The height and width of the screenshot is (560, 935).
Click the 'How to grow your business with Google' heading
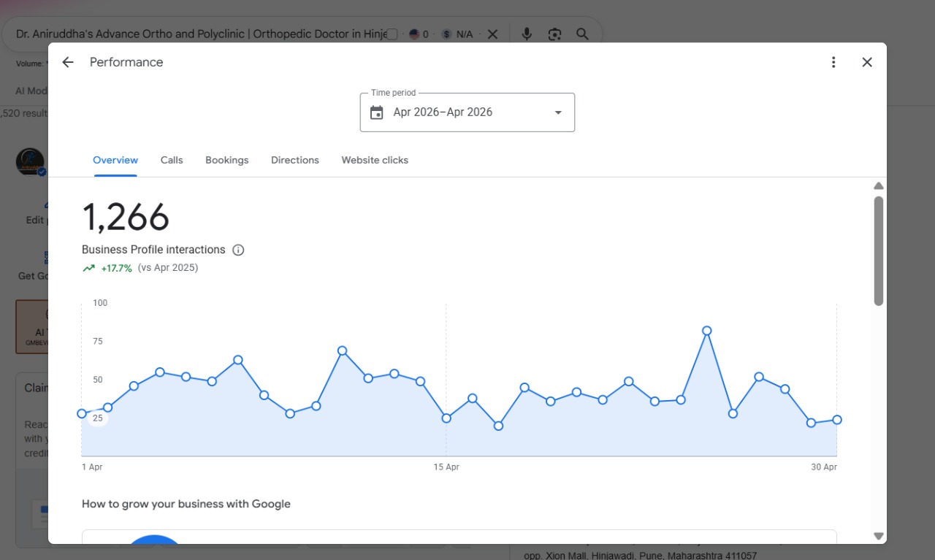coord(186,504)
